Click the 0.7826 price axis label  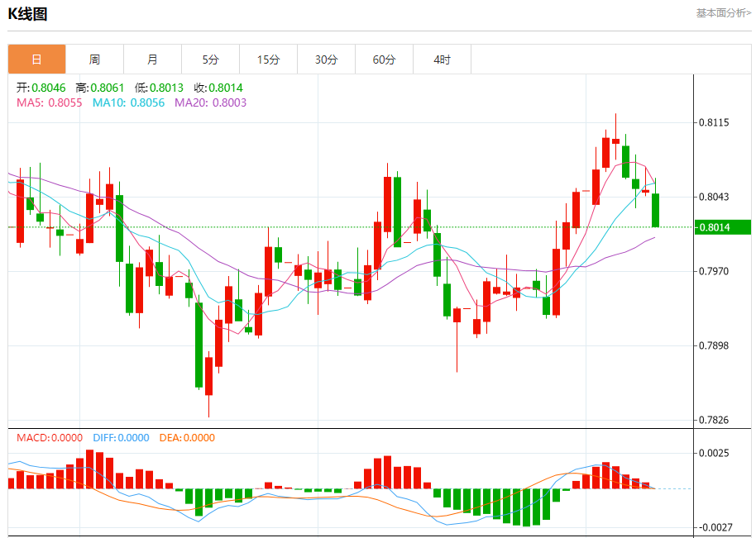tap(714, 420)
